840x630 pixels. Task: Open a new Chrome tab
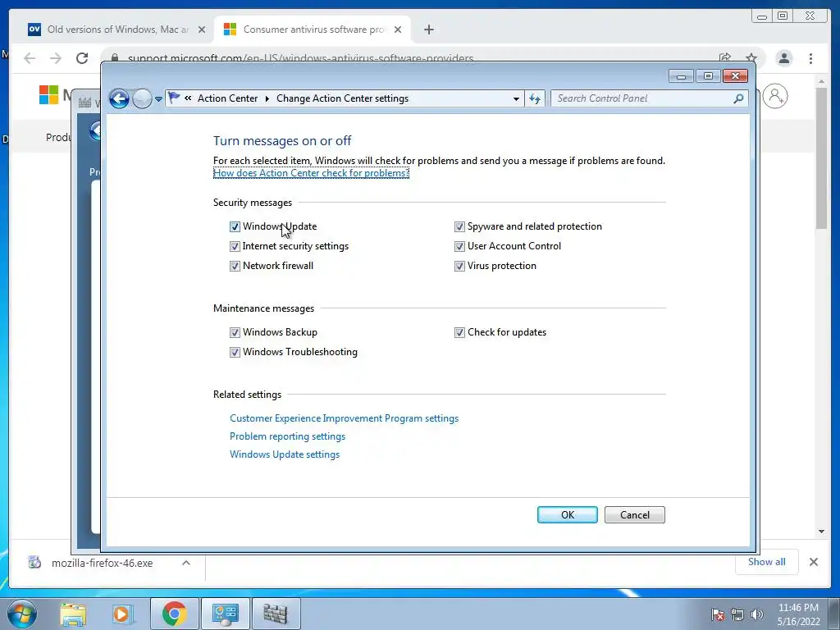428,30
